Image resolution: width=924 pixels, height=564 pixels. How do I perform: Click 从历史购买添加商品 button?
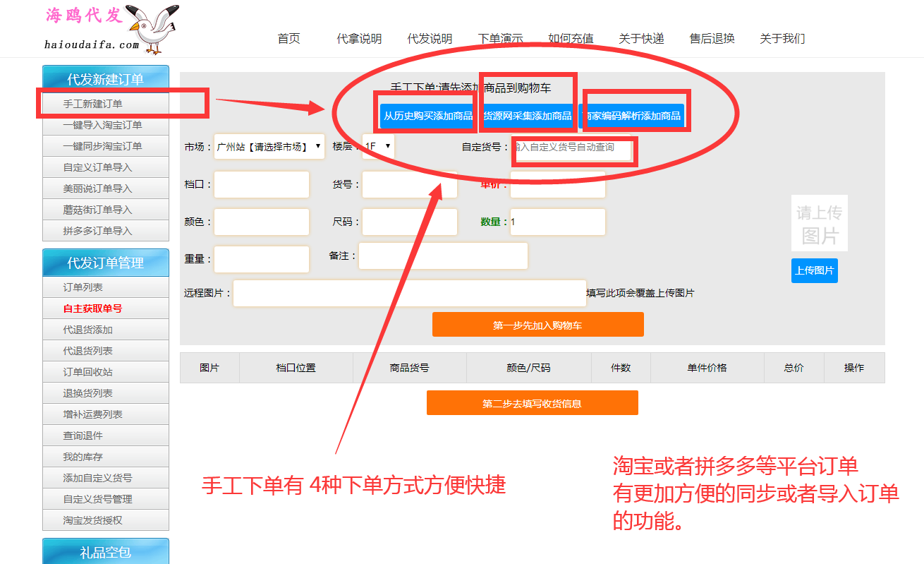point(427,116)
